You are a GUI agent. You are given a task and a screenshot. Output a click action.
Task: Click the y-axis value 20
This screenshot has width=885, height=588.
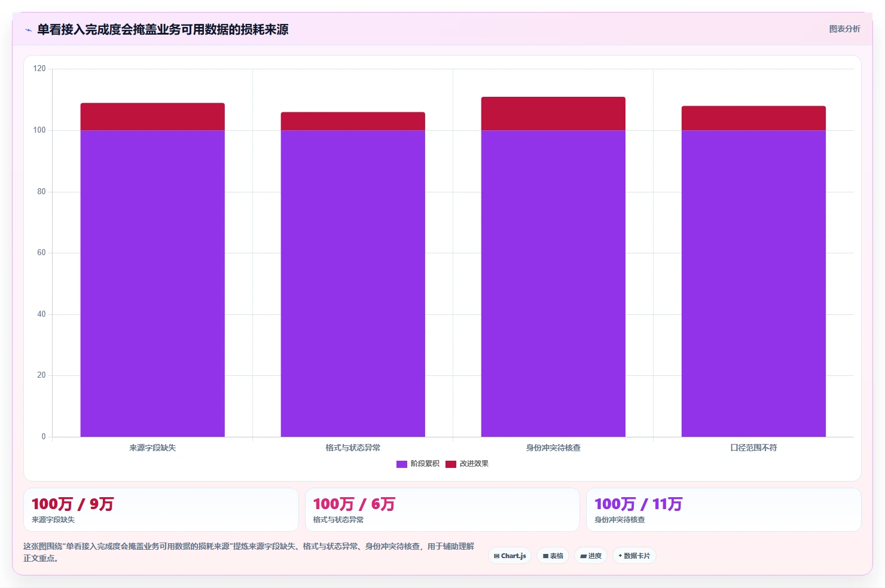41,375
